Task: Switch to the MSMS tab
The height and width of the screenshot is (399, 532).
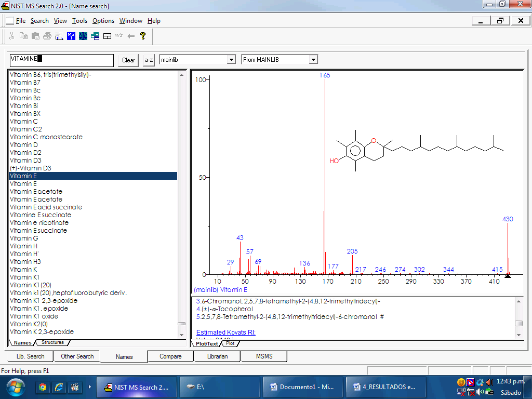Action: click(x=264, y=356)
